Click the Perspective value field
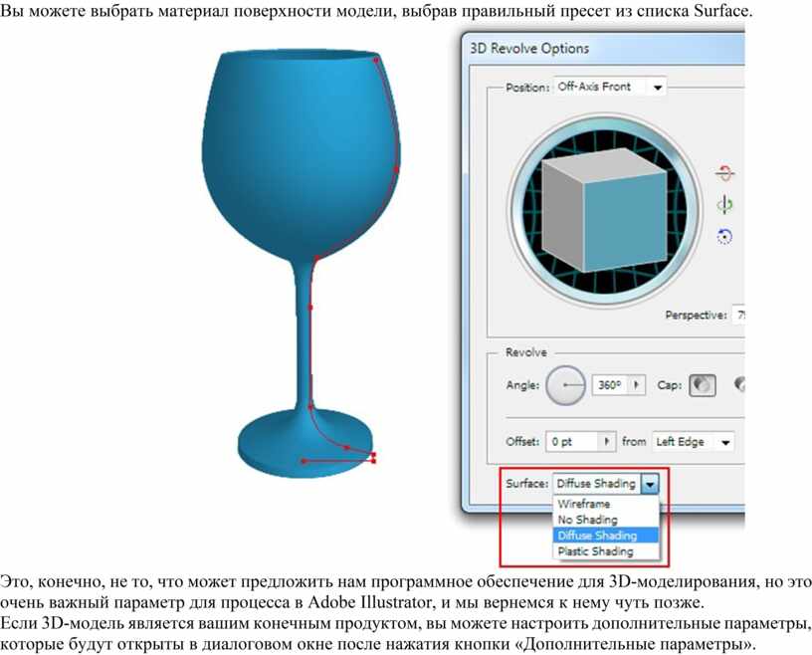The image size is (812, 655). pyautogui.click(x=738, y=316)
